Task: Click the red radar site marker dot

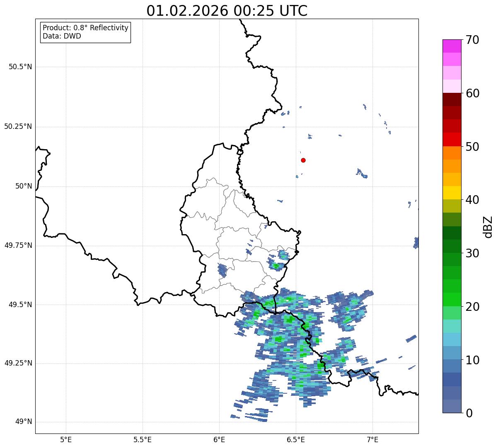Action: 303,160
